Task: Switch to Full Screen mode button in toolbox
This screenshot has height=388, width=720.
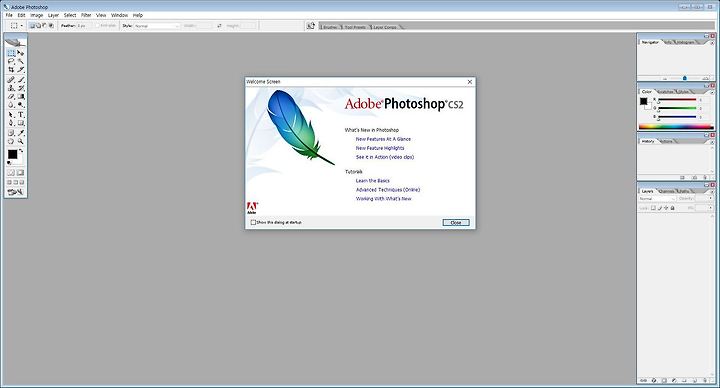Action: pos(22,182)
